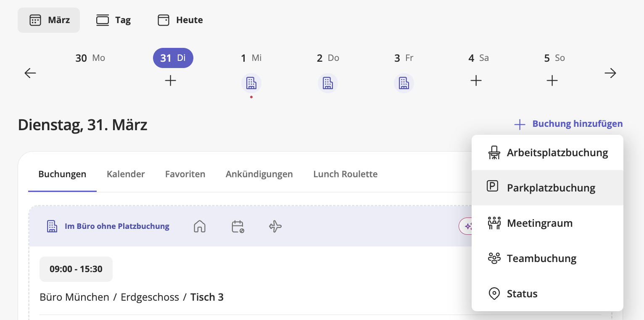Select the absent calendar status icon
This screenshot has height=320, width=644.
coord(238,226)
